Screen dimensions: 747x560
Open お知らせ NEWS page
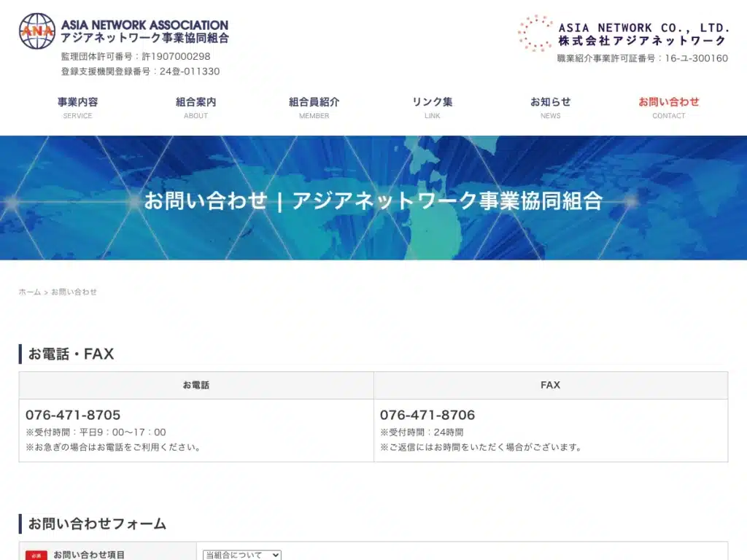coord(550,108)
